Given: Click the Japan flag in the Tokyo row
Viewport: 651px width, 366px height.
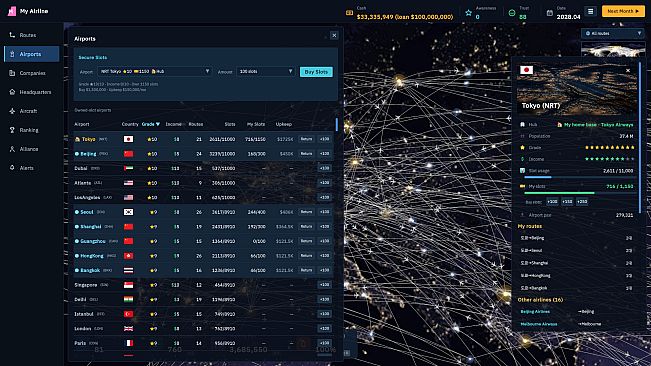Looking at the screenshot, I should (128, 139).
